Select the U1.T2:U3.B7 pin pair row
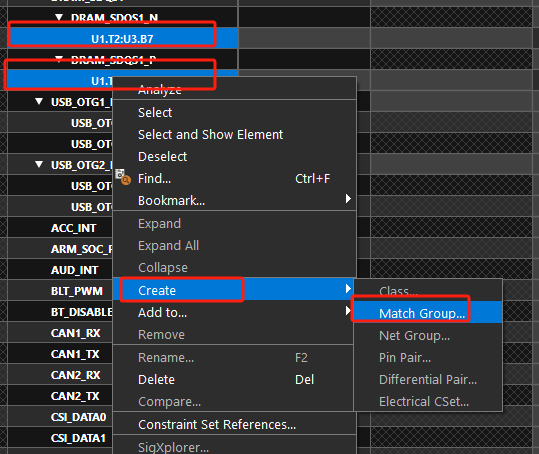 click(122, 38)
